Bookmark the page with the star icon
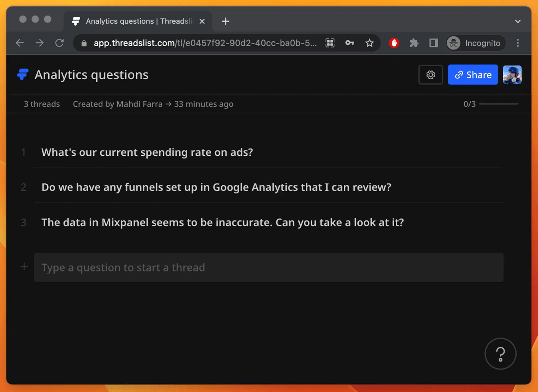This screenshot has width=538, height=392. click(370, 43)
